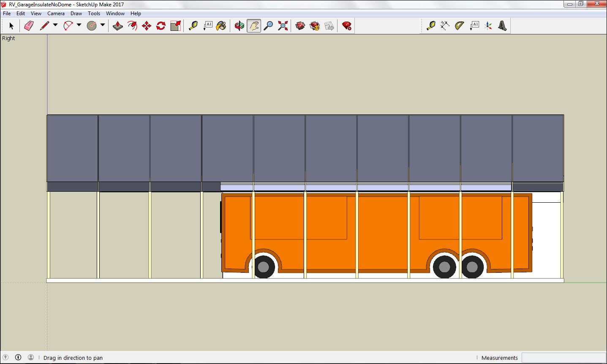Activate the Push/Pull tool
Viewport: 607px width, 364px height.
pyautogui.click(x=118, y=26)
